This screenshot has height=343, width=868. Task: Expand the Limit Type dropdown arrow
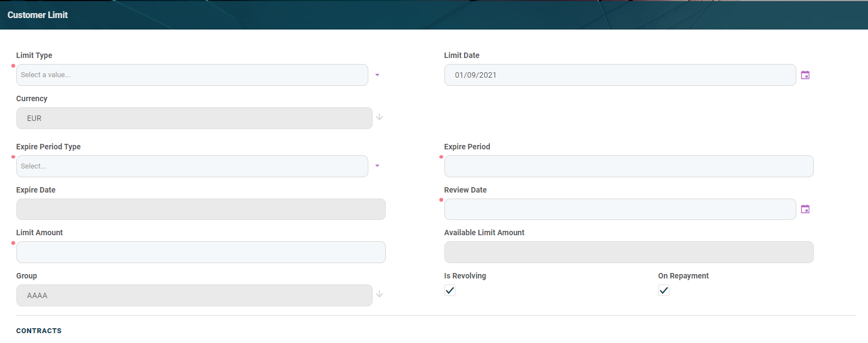pos(377,75)
